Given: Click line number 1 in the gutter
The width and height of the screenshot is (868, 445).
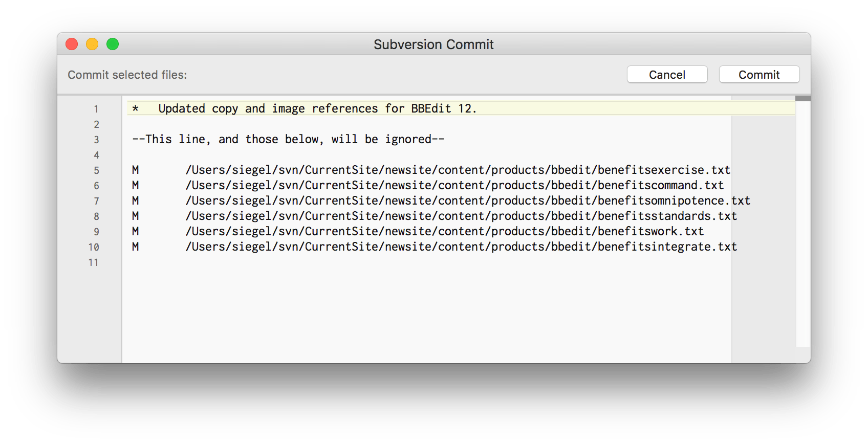Looking at the screenshot, I should tap(96, 109).
